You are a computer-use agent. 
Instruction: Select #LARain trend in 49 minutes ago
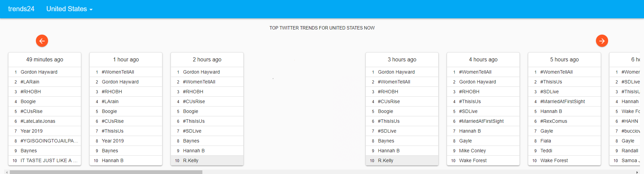30,82
